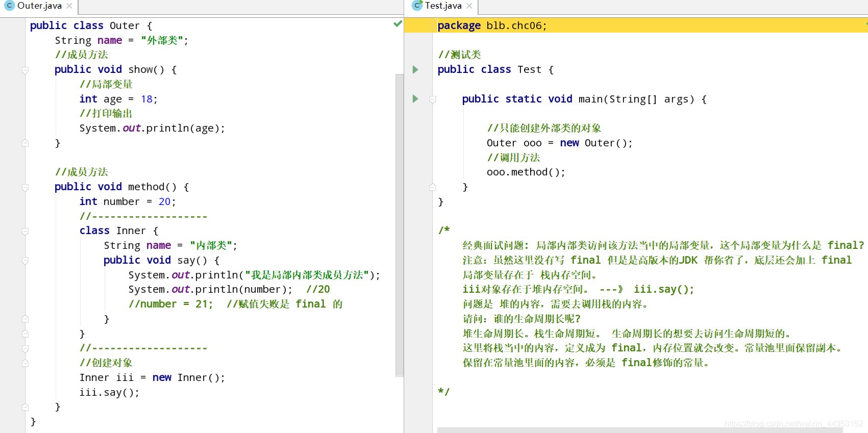Viewport: 868px width, 433px height.
Task: Close the Test.java tab
Action: [x=469, y=6]
